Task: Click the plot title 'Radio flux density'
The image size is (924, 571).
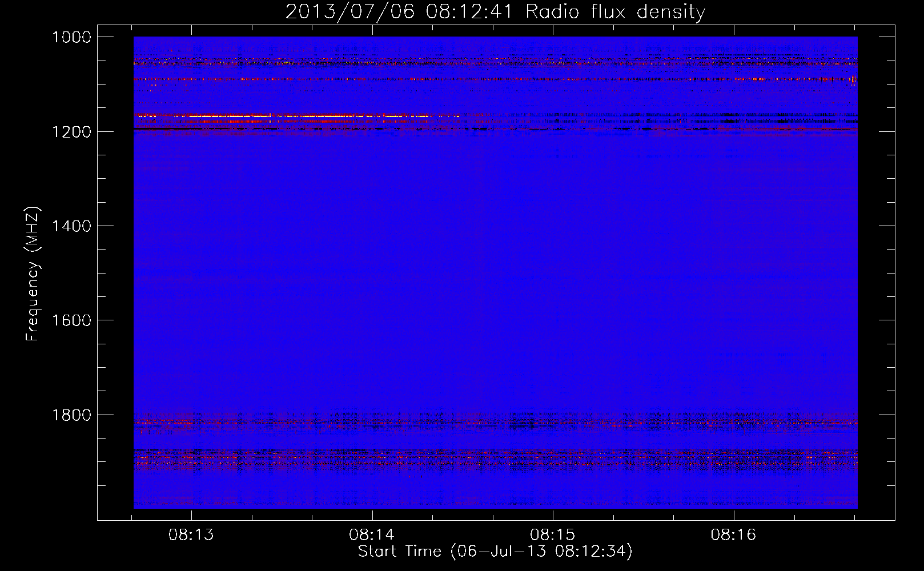Action: click(616, 12)
